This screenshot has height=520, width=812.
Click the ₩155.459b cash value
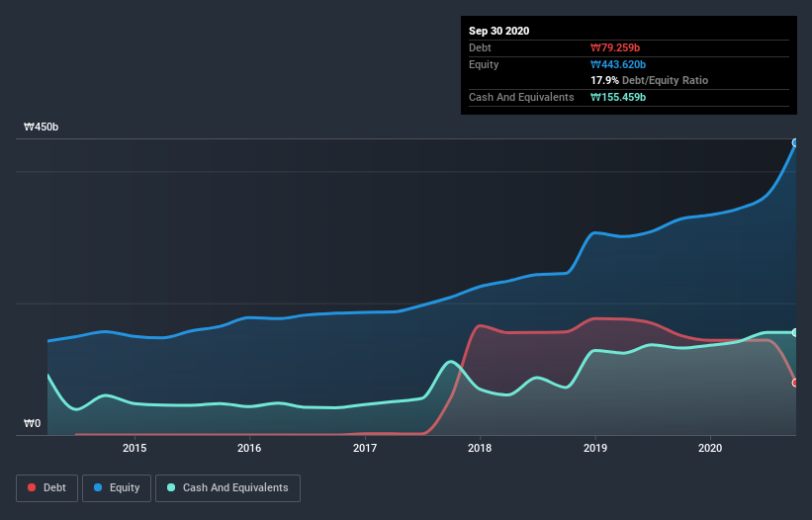tap(618, 97)
